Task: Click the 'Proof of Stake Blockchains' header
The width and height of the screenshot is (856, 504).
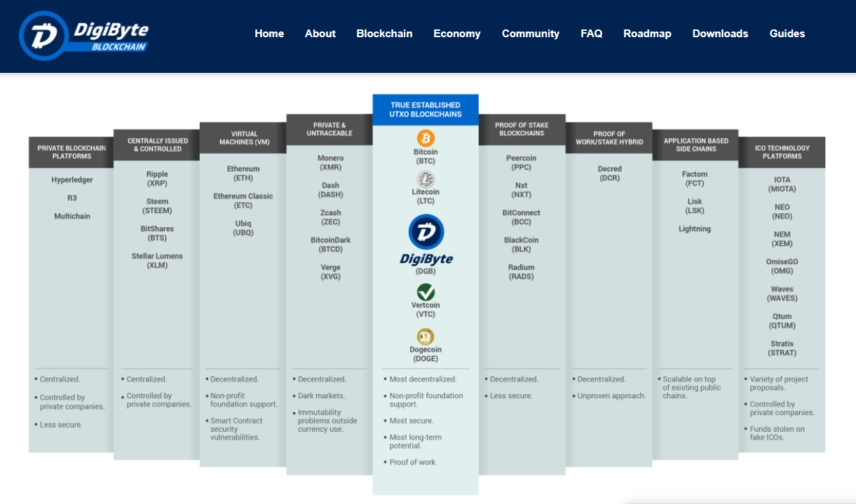Action: click(x=522, y=130)
